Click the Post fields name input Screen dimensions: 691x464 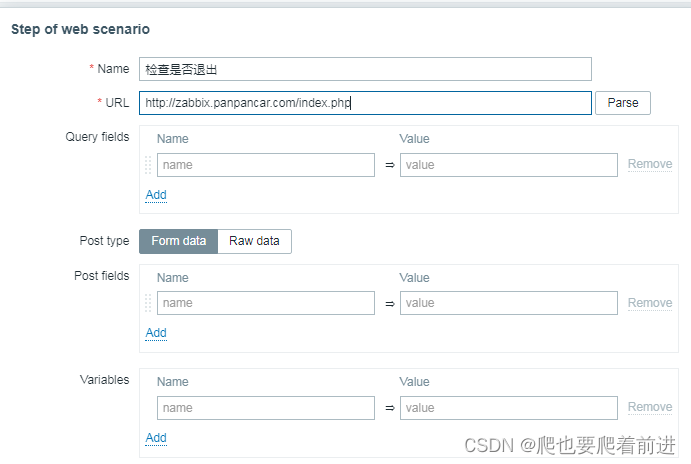pyautogui.click(x=266, y=303)
